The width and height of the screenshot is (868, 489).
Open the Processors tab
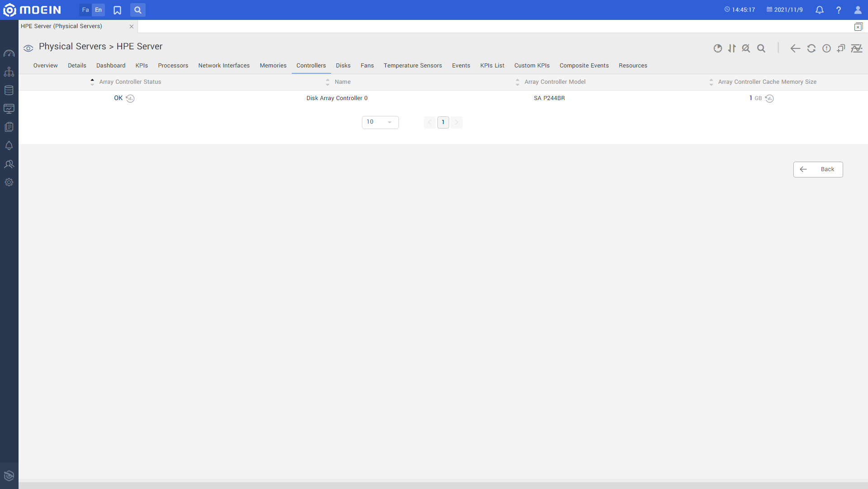tap(173, 66)
